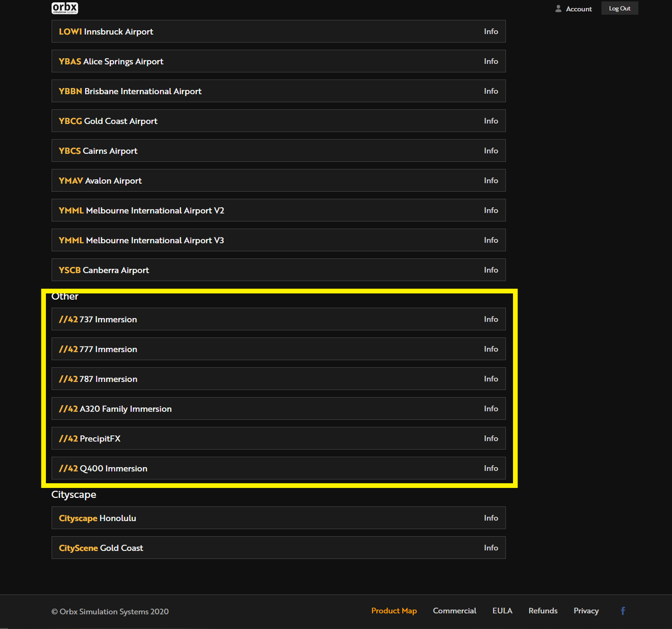
Task: View Info for YBCS Cairns Airport
Action: click(491, 151)
